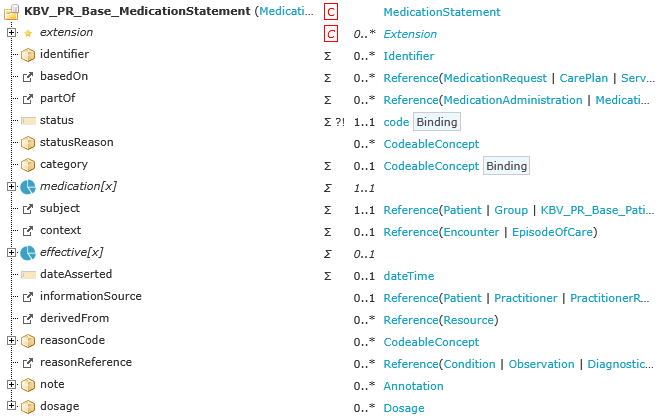Open the dateTime type link
Screen dimensions: 660x418
(409, 275)
